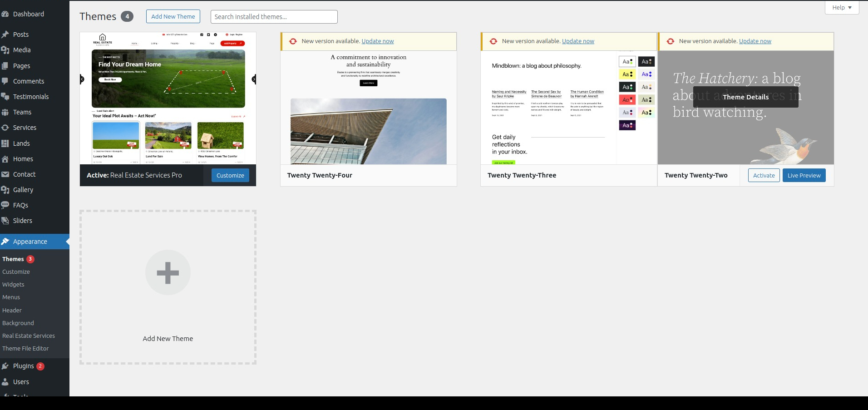The image size is (868, 410).
Task: Click Add New Theme button at top
Action: (x=173, y=16)
